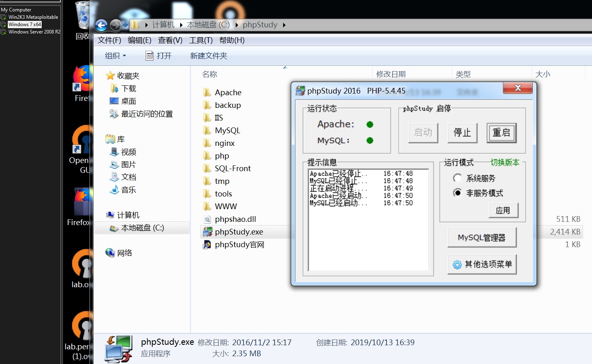Screen dimensions: 592x364
Task: Select the MySQL folder icon
Action: pyautogui.click(x=207, y=130)
